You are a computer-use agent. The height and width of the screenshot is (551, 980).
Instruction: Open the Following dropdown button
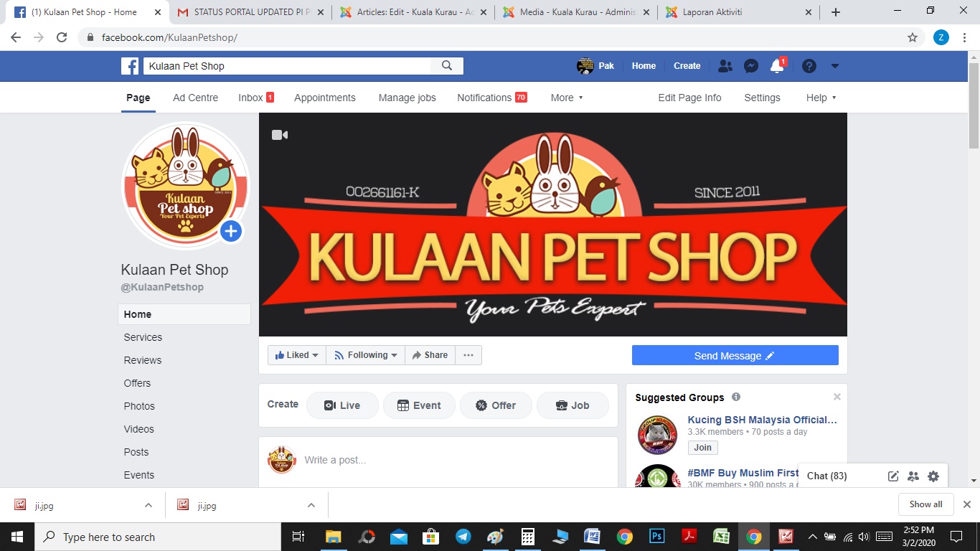click(365, 355)
